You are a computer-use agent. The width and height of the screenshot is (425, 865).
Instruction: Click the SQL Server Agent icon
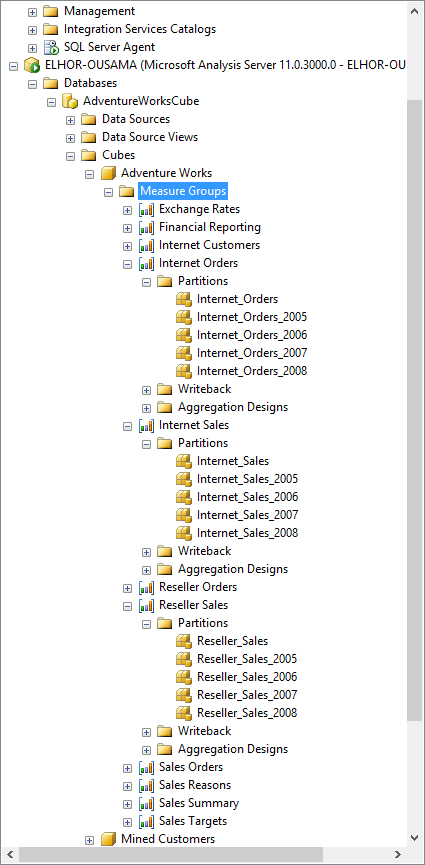51,47
